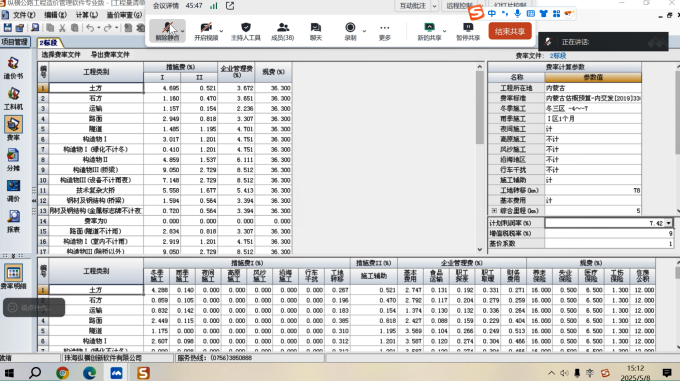Open the chat icon in meeting toolbar

click(316, 31)
